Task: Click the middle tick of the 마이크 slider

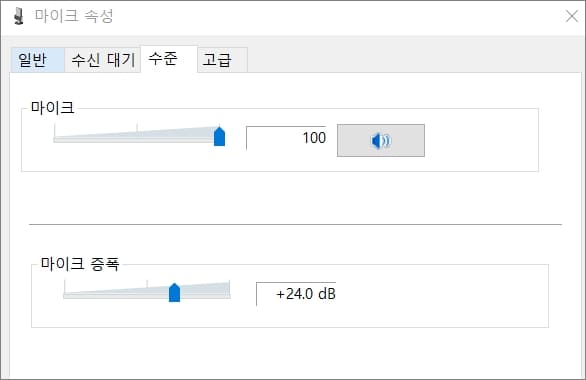Action: tap(137, 127)
